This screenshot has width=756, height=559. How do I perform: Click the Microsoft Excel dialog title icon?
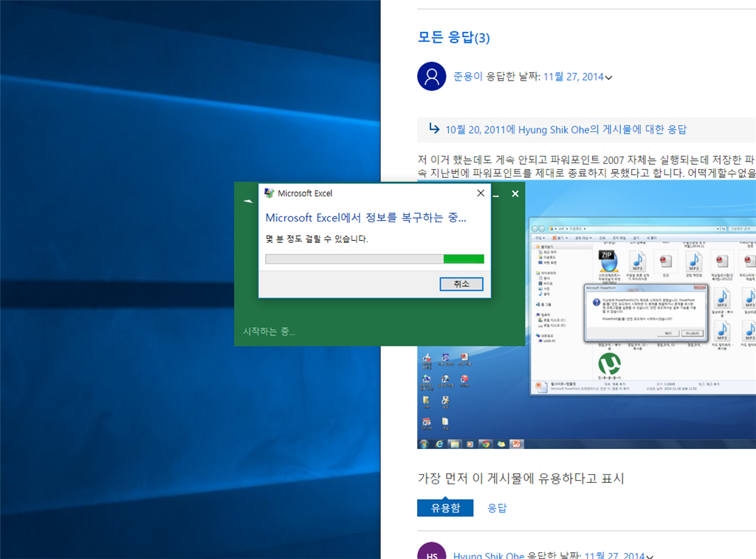pyautogui.click(x=269, y=193)
